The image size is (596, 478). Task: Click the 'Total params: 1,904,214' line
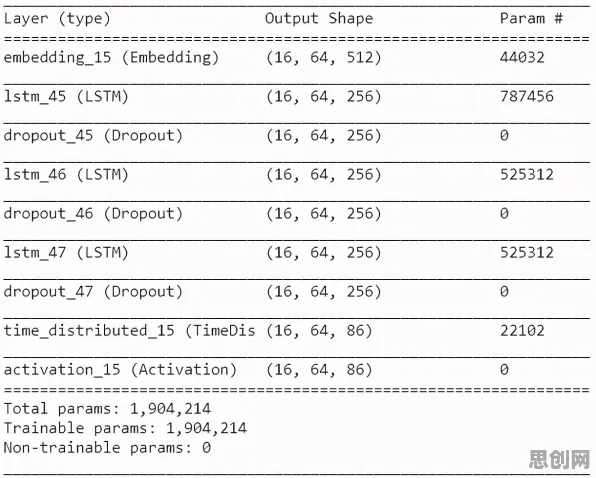click(107, 409)
